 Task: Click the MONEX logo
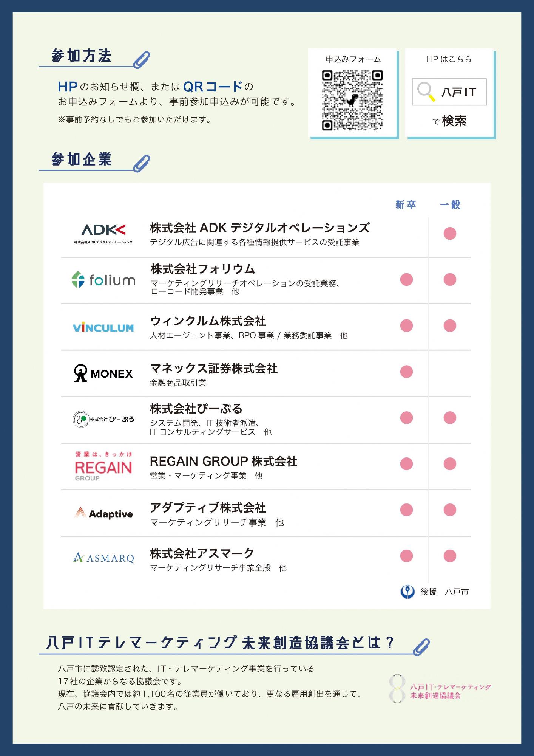point(103,373)
